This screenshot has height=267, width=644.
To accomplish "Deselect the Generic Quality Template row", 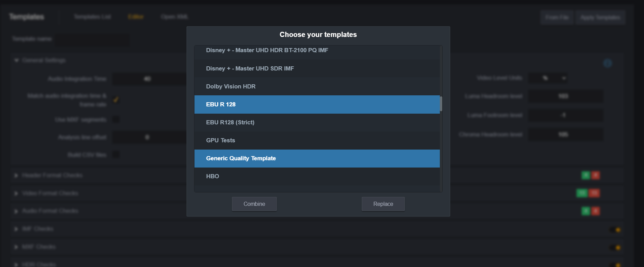I will (x=317, y=158).
